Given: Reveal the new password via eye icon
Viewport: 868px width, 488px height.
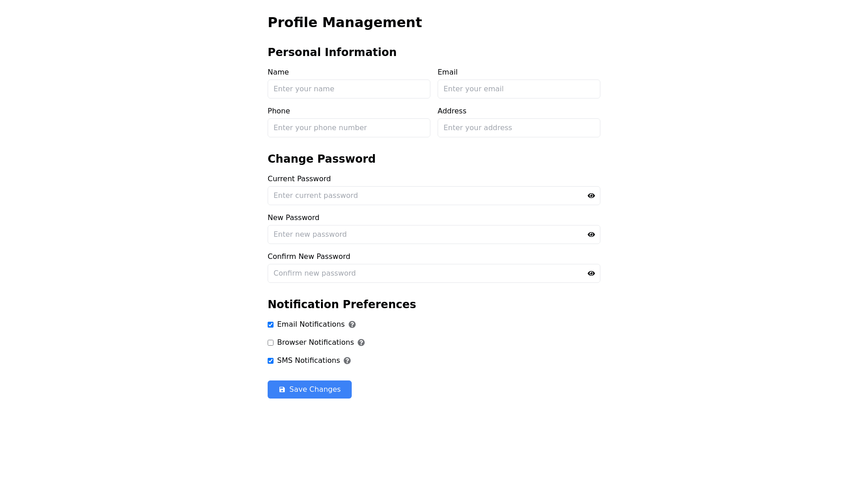Looking at the screenshot, I should (591, 235).
